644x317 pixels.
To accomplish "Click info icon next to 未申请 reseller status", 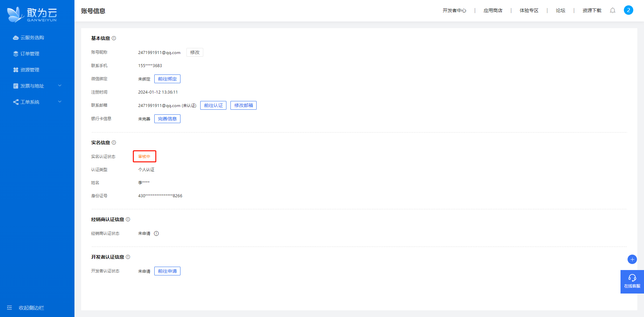I will coord(156,233).
